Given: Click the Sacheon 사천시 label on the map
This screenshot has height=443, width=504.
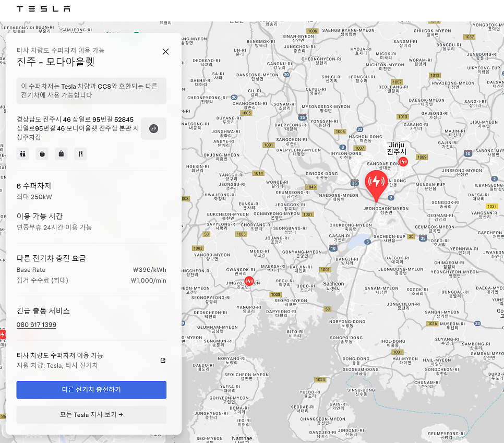Looking at the screenshot, I should (x=333, y=286).
